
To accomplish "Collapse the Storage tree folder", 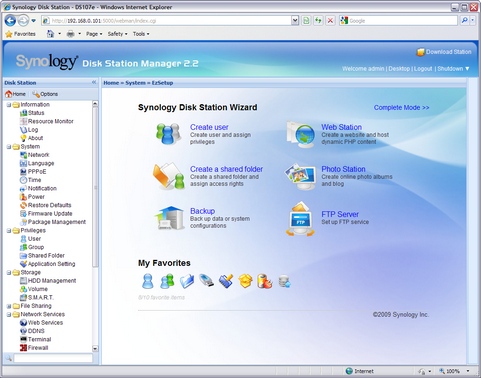I will [9, 273].
